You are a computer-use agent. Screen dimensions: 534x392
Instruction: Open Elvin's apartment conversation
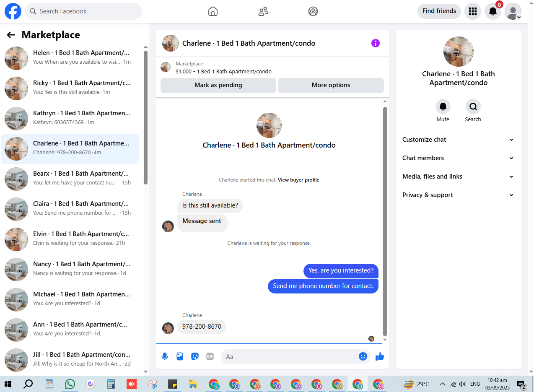tap(70, 239)
